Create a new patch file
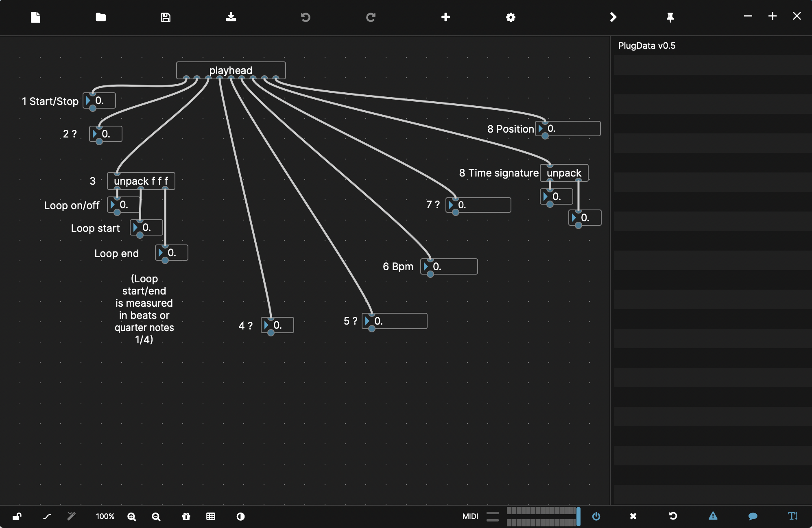Image resolution: width=812 pixels, height=528 pixels. (35, 17)
